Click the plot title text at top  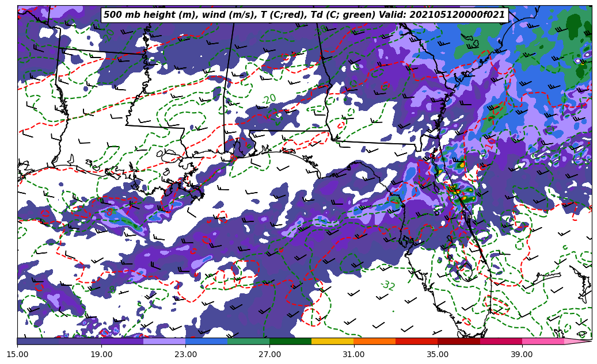(304, 15)
